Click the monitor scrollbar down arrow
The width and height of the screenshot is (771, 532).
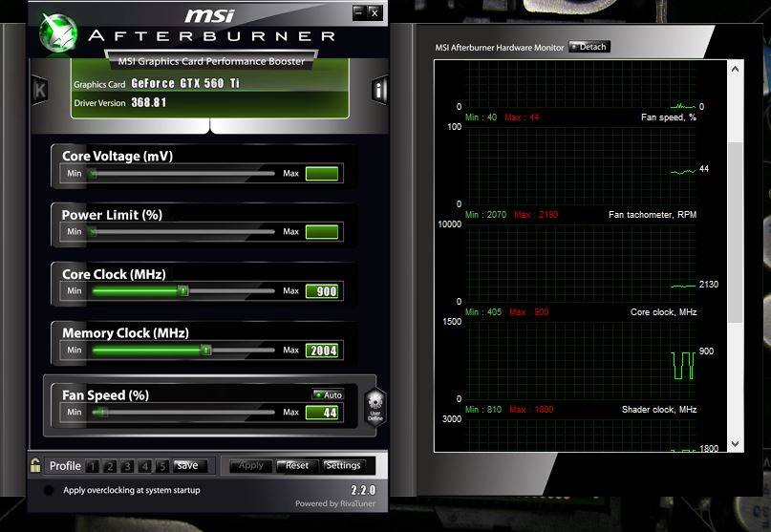[x=735, y=443]
